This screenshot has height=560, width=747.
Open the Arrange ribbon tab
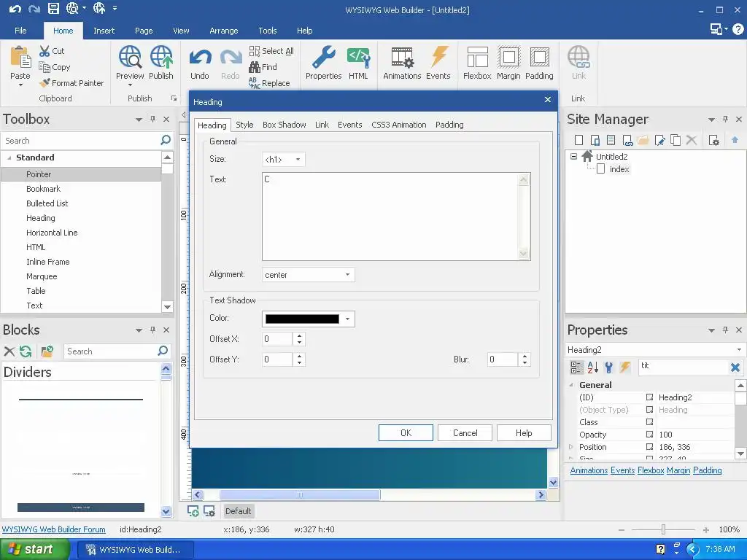point(223,31)
